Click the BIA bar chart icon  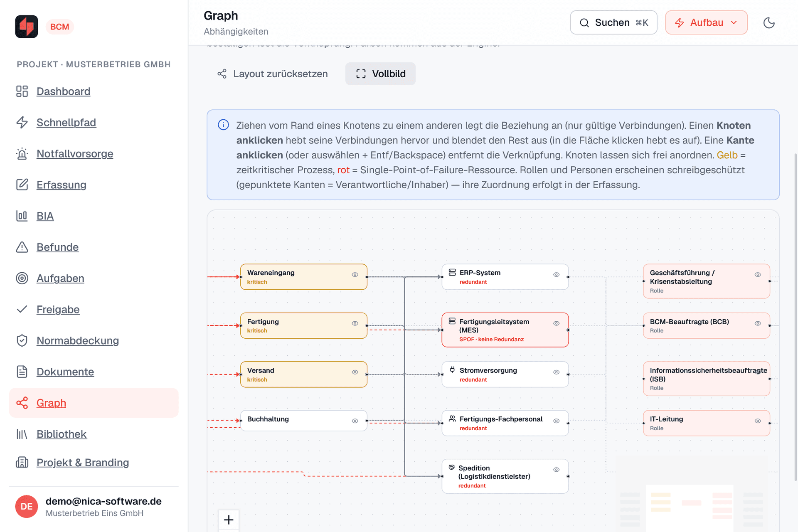pos(22,216)
